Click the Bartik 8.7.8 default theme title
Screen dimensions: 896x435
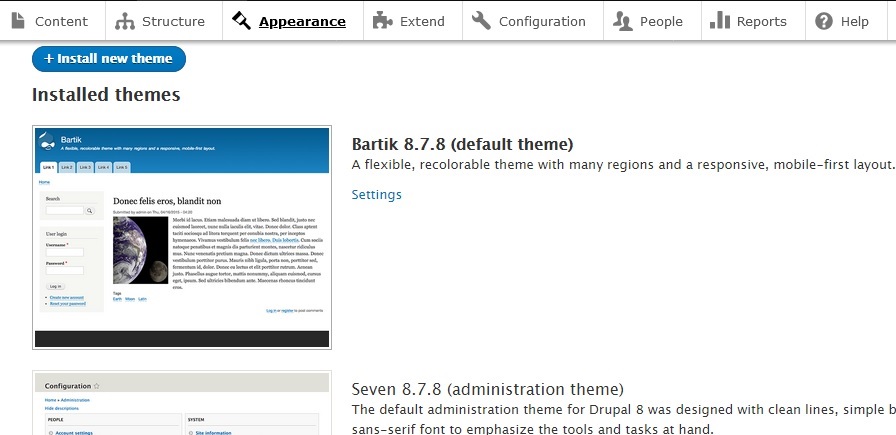point(462,144)
